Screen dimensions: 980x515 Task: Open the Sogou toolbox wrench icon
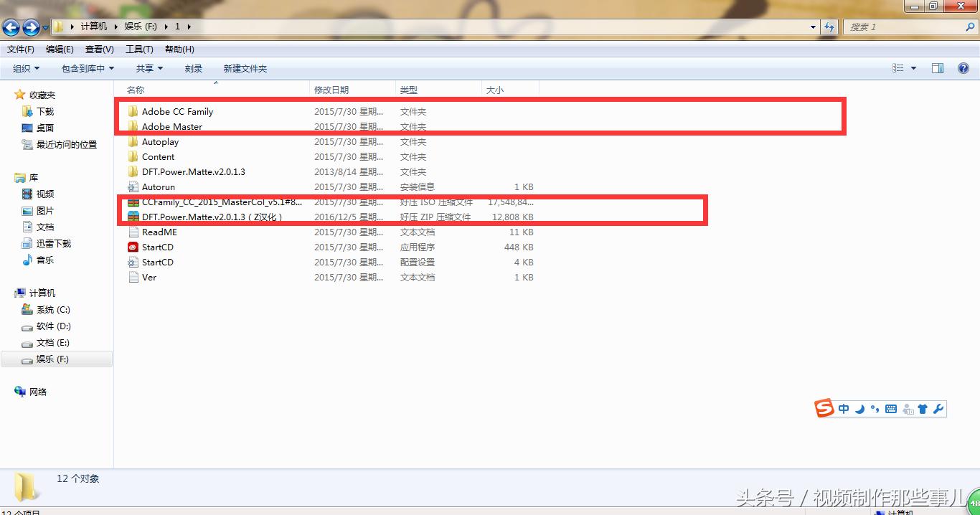click(x=938, y=408)
